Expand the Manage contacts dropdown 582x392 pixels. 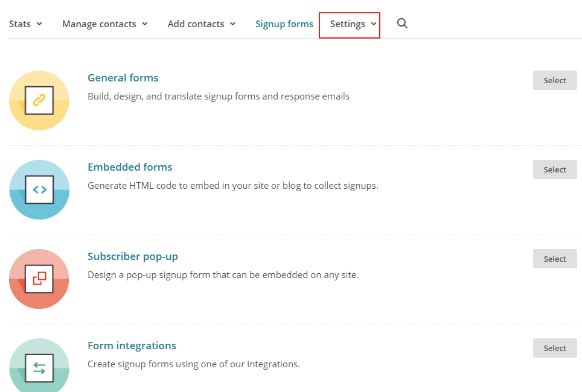pyautogui.click(x=104, y=24)
